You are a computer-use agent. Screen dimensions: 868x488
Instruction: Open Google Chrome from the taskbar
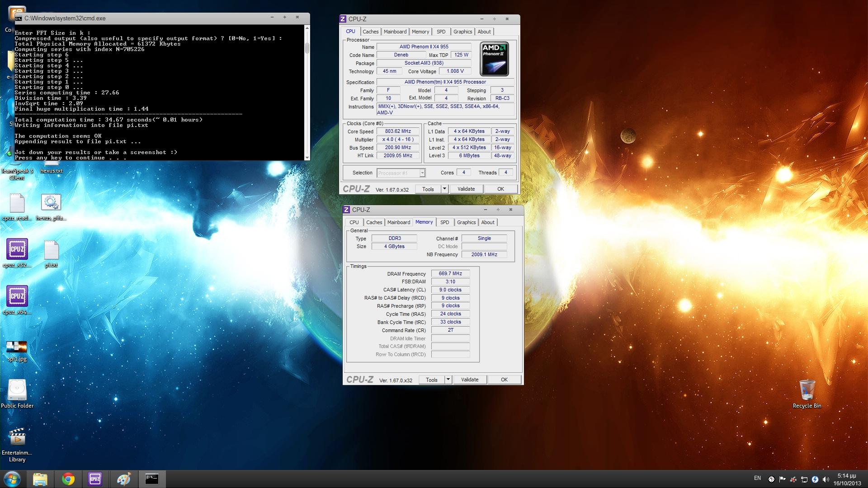click(x=68, y=479)
